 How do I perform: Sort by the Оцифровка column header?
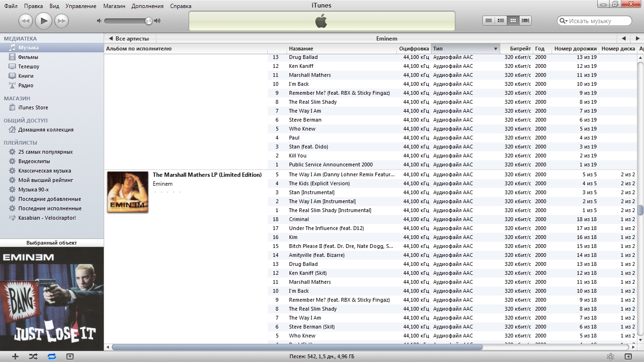414,49
